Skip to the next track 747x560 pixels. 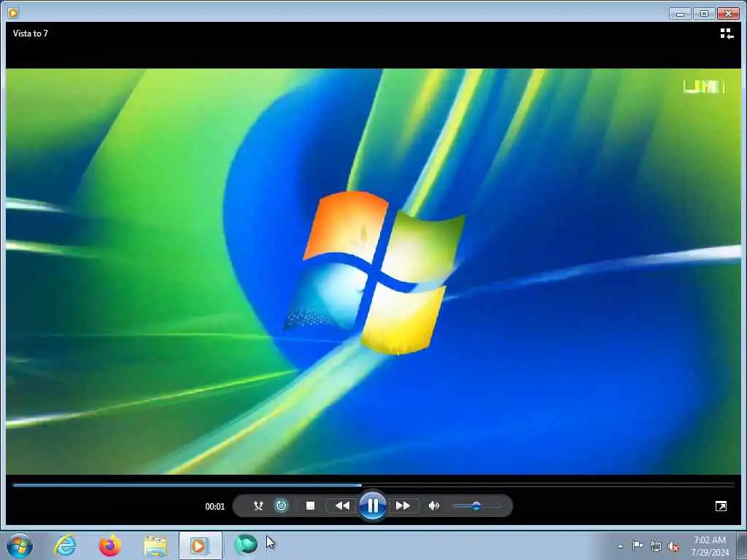403,506
